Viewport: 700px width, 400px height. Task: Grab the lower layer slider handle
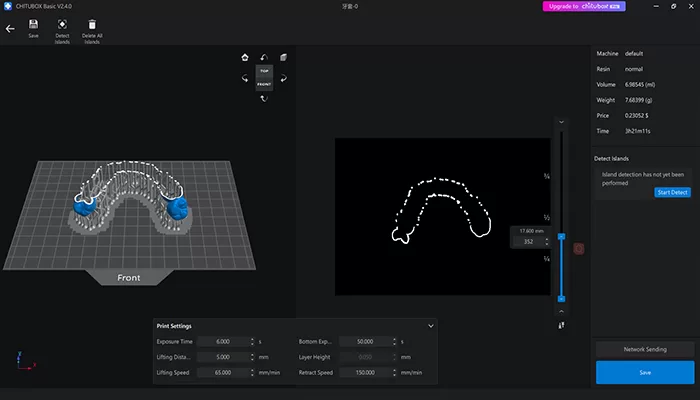(562, 299)
